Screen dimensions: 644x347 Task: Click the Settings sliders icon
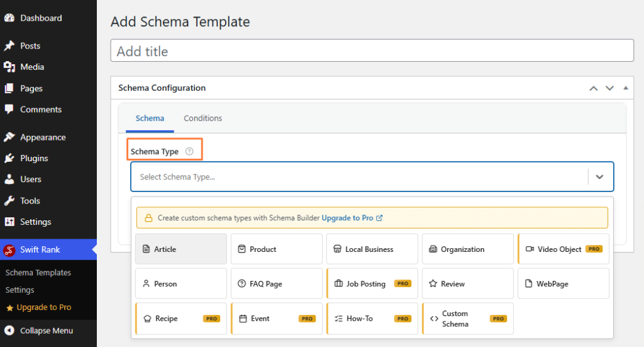pos(9,222)
